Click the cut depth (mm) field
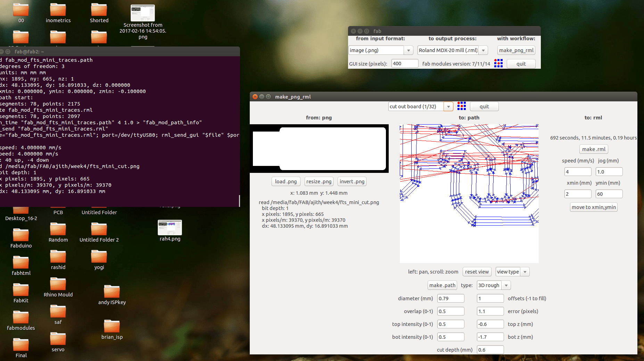This screenshot has height=361, width=644. (490, 350)
